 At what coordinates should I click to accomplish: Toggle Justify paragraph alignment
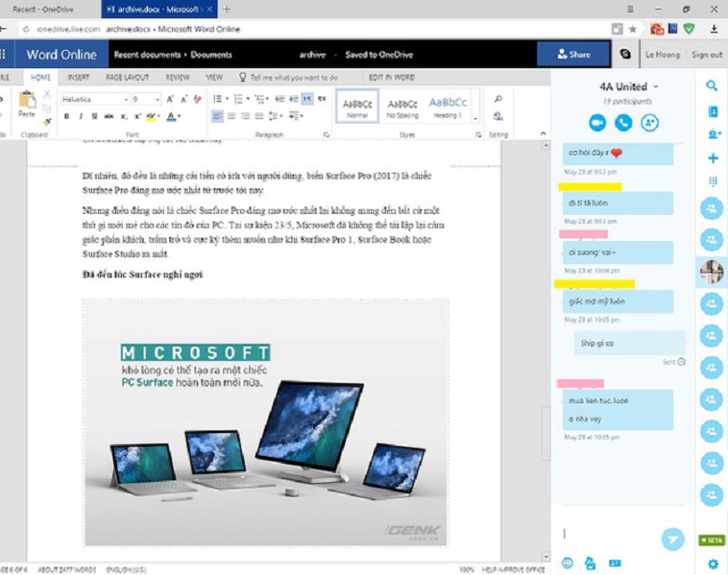(x=259, y=116)
